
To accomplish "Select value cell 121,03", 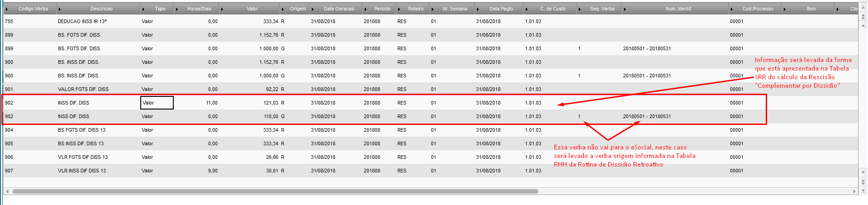I will [271, 103].
